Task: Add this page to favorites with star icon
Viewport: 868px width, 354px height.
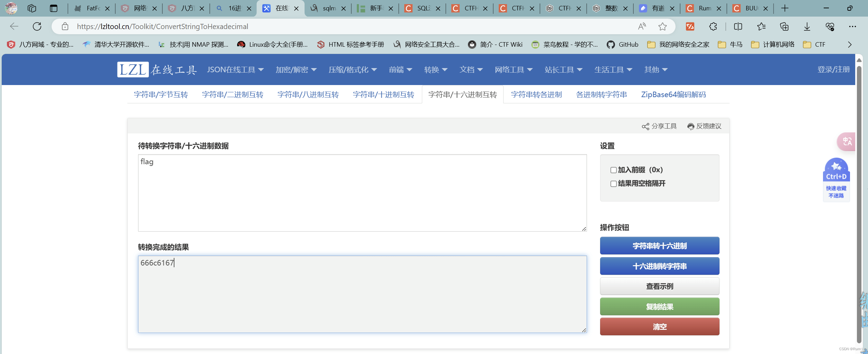Action: click(x=662, y=26)
